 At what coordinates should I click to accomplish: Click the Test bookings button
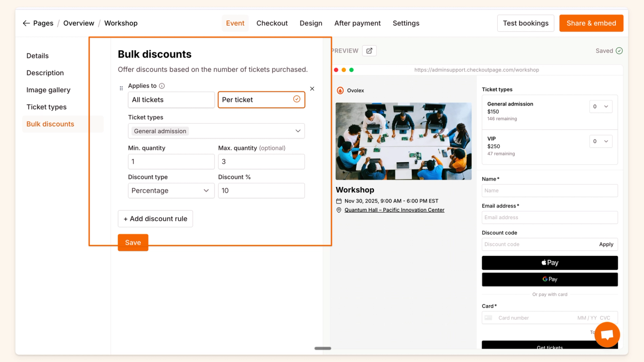(526, 23)
